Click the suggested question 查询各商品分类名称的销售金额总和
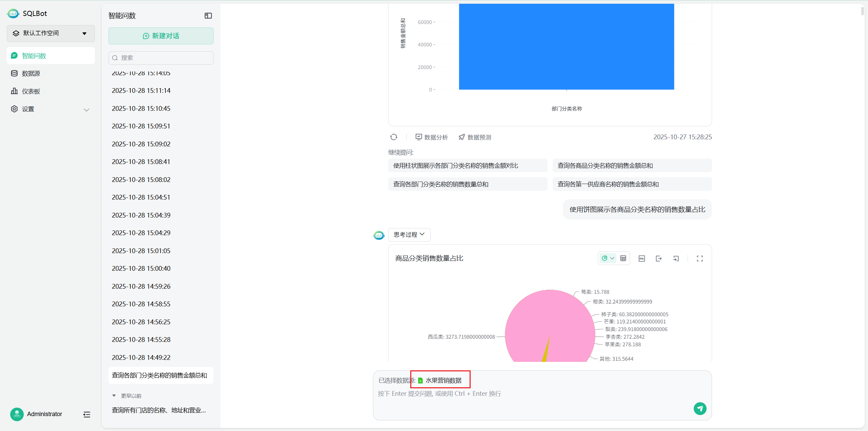This screenshot has width=868, height=431. pos(605,166)
